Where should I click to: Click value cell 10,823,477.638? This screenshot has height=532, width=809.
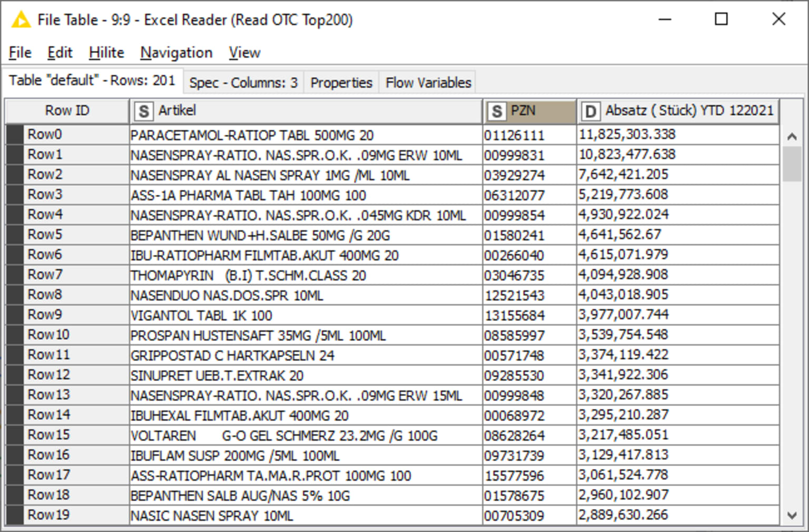pos(678,155)
